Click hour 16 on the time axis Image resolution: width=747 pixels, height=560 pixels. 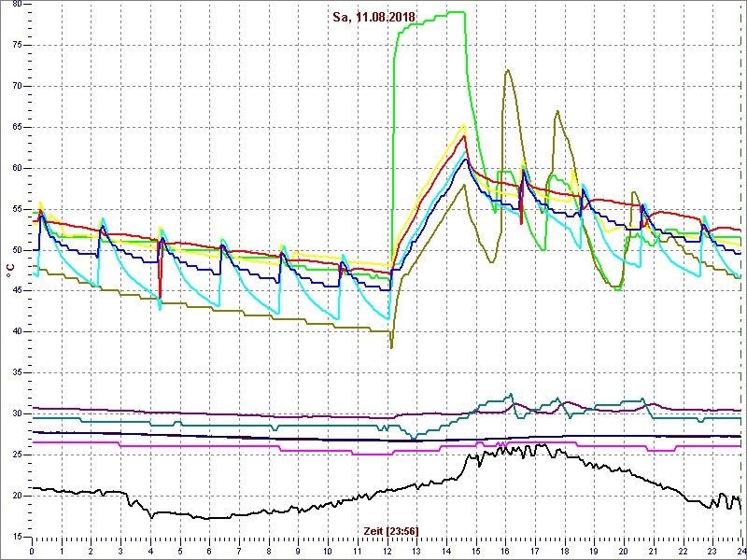pos(505,550)
